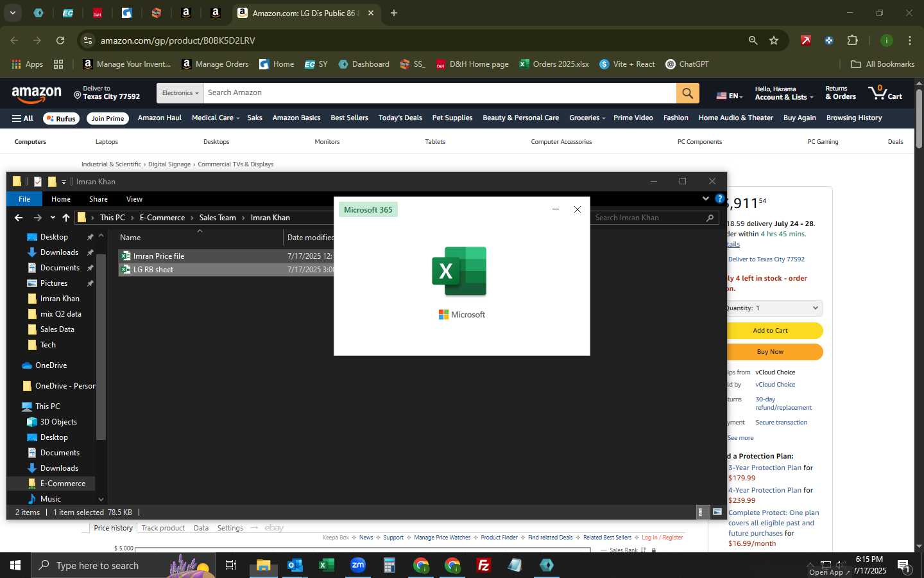Screen dimensions: 924x578
Task: Select the LG RB sheet file
Action: click(x=226, y=270)
